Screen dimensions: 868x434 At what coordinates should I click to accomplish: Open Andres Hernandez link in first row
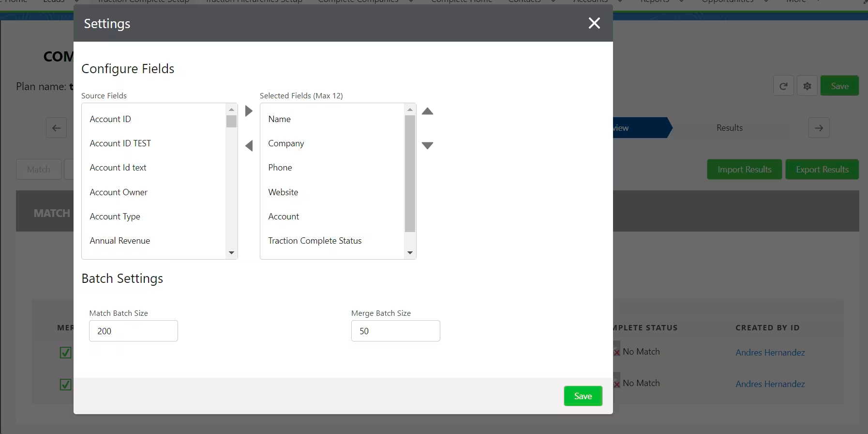(x=770, y=353)
